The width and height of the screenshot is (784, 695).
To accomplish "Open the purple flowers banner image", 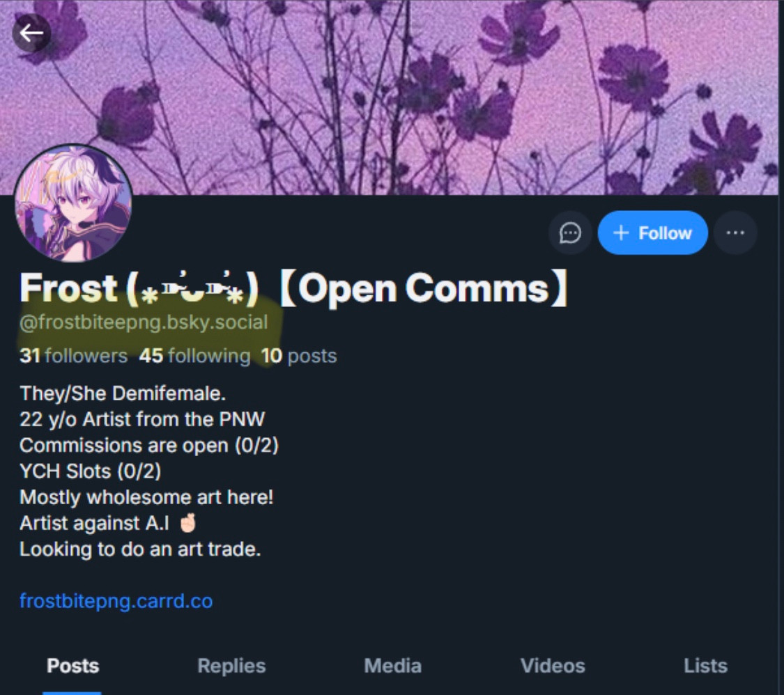I will (x=392, y=97).
